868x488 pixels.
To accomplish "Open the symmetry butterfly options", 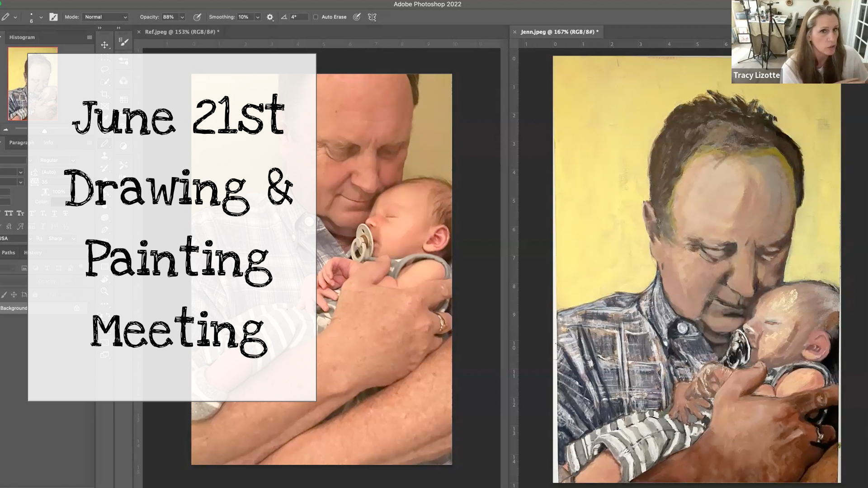I will [372, 17].
